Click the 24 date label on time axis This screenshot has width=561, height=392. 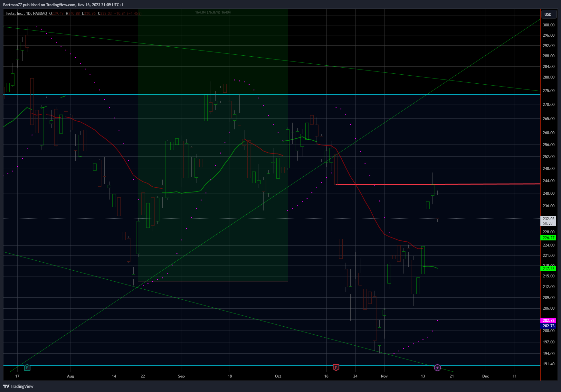pos(355,376)
